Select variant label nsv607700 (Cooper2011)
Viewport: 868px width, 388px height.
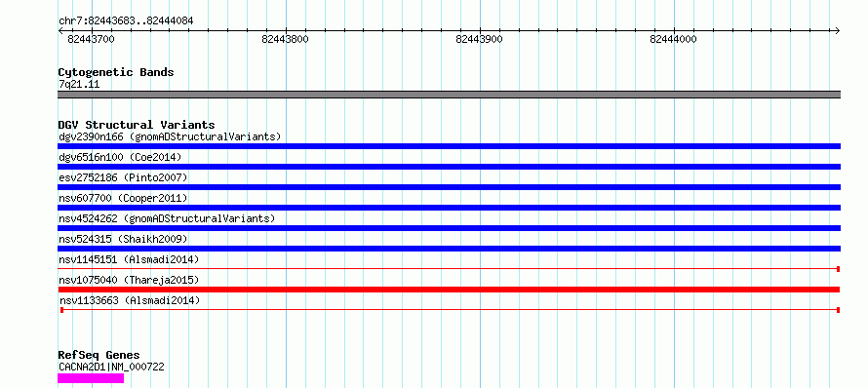coord(123,198)
